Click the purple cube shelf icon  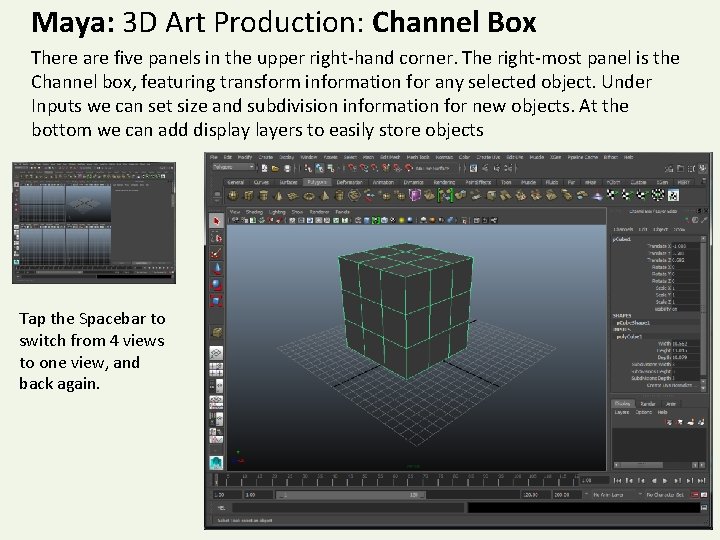[x=414, y=196]
